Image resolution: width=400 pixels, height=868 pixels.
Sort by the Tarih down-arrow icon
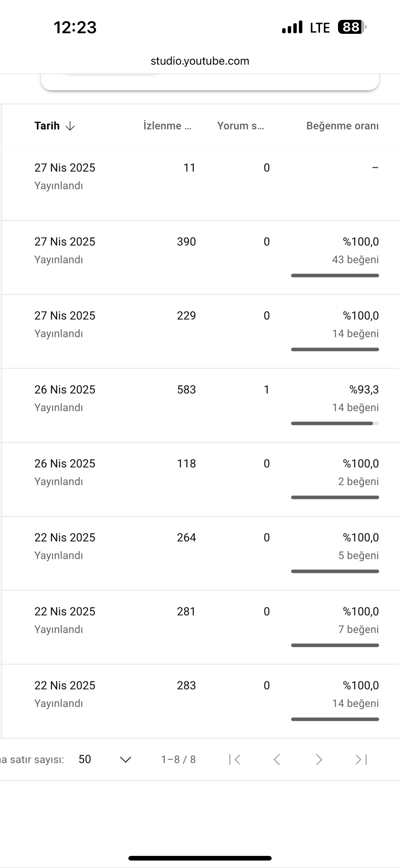(x=70, y=126)
